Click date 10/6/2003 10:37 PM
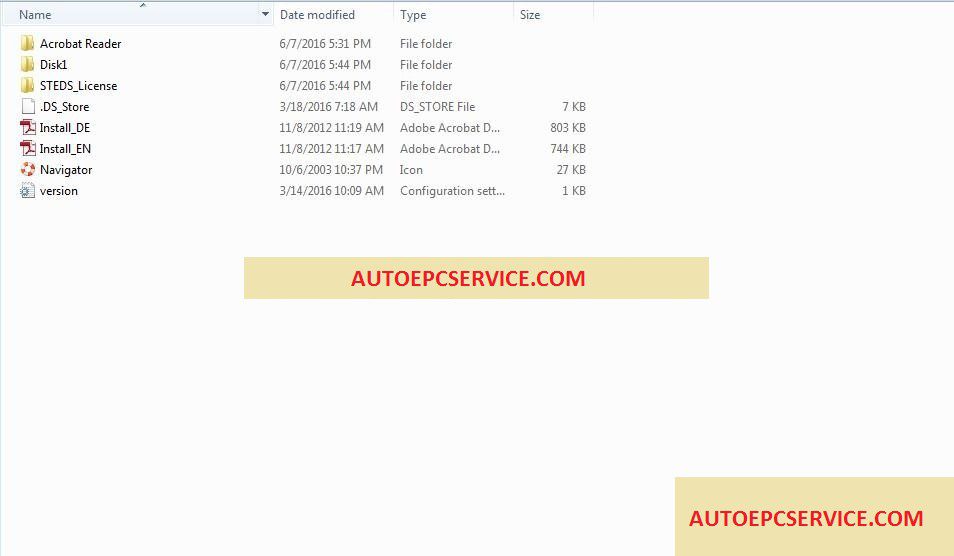 point(331,170)
